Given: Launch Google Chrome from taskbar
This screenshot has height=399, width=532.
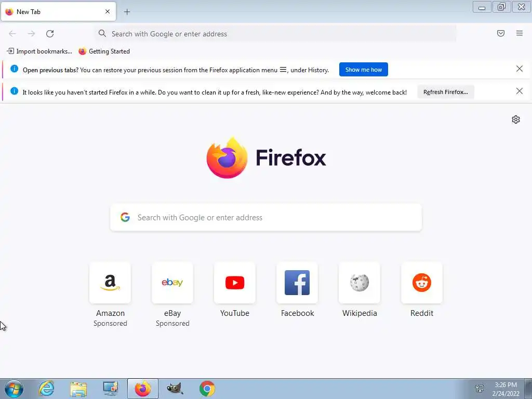Looking at the screenshot, I should pyautogui.click(x=207, y=389).
